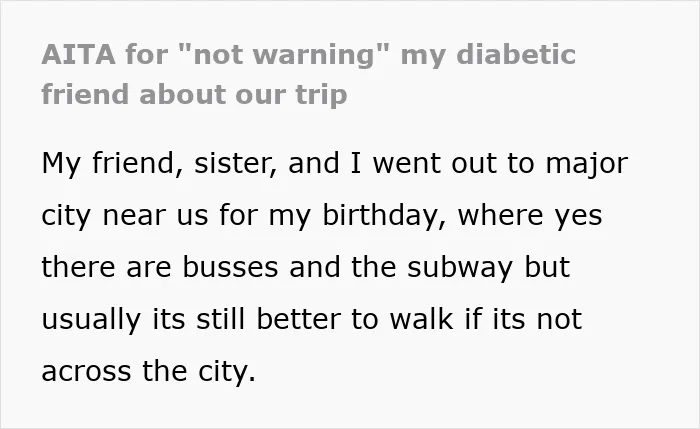Click the word "usually" starting the fourth line
Image resolution: width=700 pixels, height=429 pixels.
pos(91,320)
